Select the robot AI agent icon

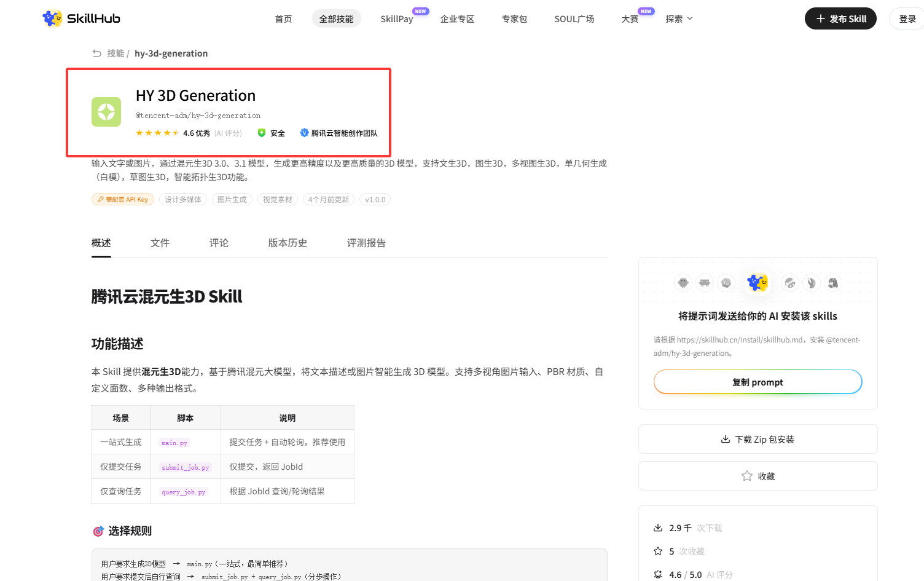coord(705,283)
